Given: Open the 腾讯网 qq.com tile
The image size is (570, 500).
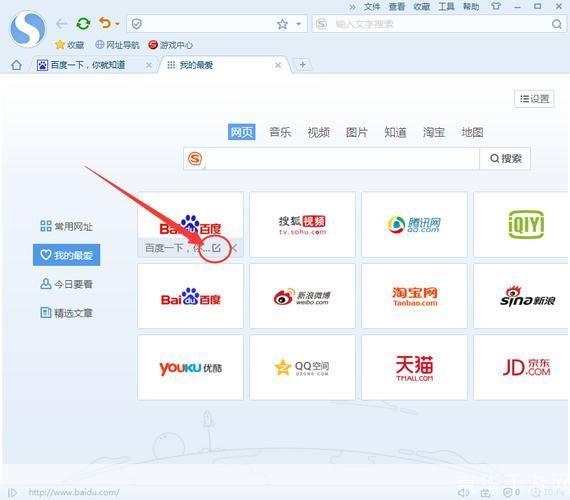Looking at the screenshot, I should (x=414, y=224).
